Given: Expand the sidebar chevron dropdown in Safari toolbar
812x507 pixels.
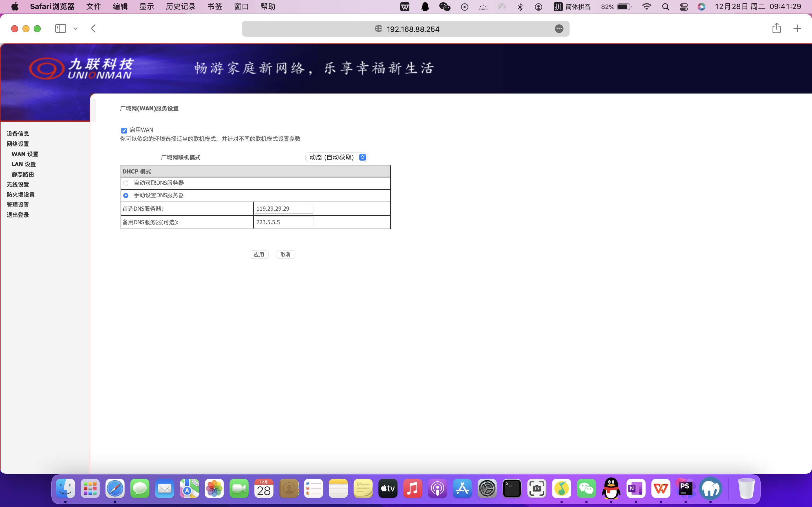Looking at the screenshot, I should pyautogui.click(x=76, y=28).
